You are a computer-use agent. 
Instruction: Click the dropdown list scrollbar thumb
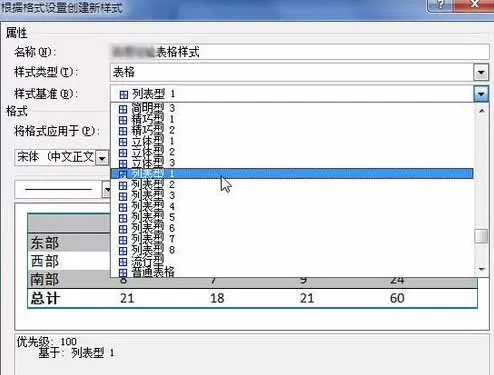click(x=481, y=236)
